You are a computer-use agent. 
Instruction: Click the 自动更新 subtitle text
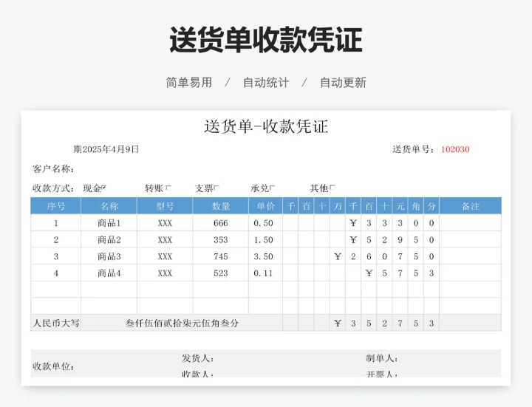[343, 83]
